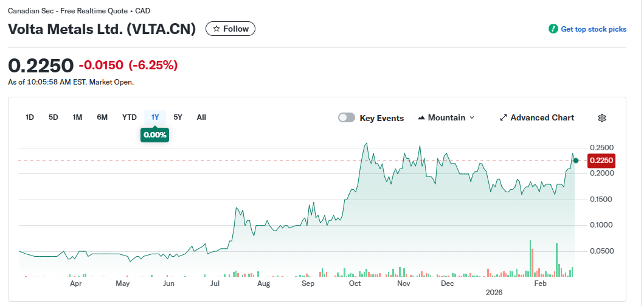Open chart settings gear icon

pos(602,118)
